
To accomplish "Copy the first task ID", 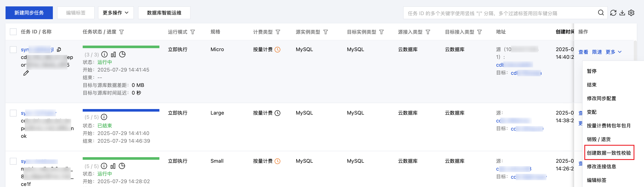I will click(59, 49).
